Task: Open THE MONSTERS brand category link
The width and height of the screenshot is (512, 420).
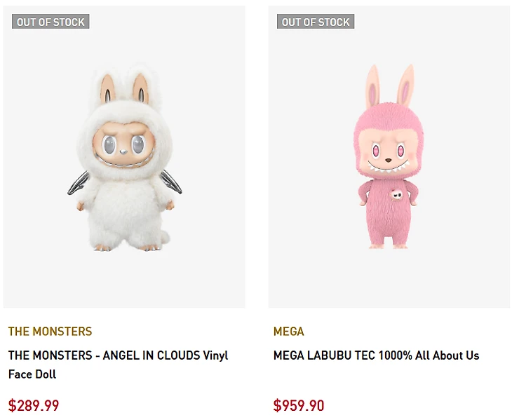Action: (x=50, y=332)
